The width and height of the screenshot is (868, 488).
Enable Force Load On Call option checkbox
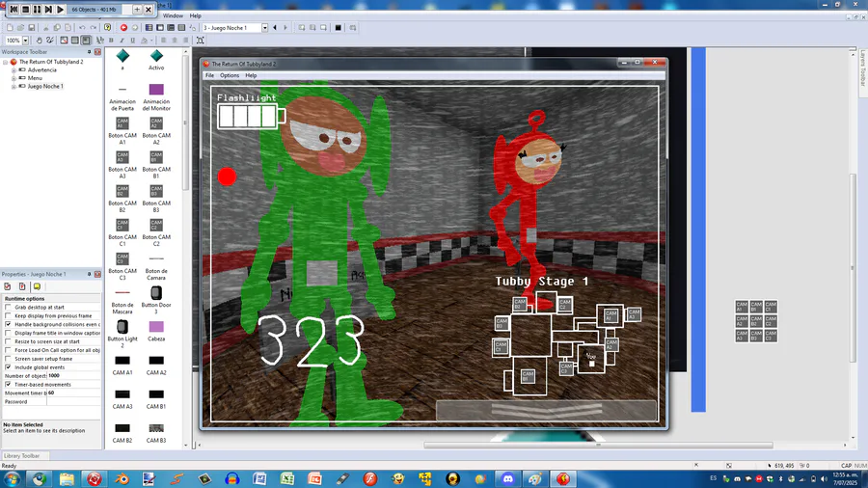point(9,350)
